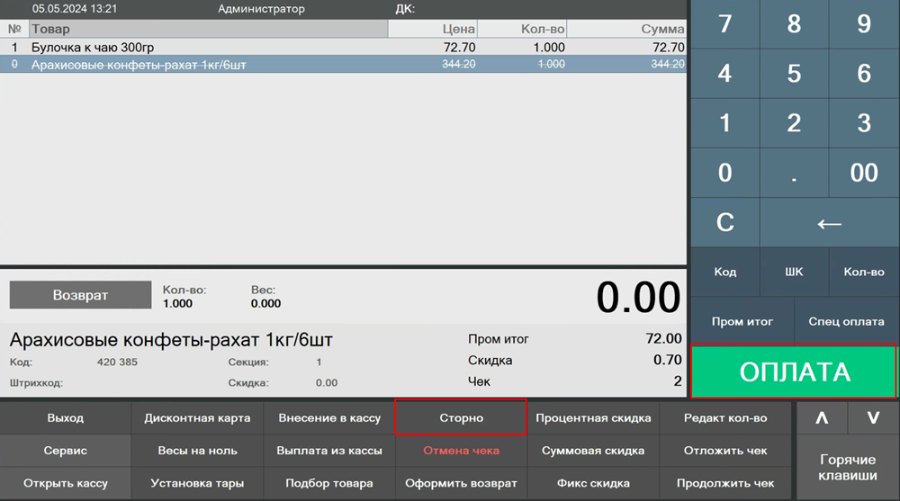
Task: Open Горячие клавиши hotkeys panel
Action: [x=848, y=467]
